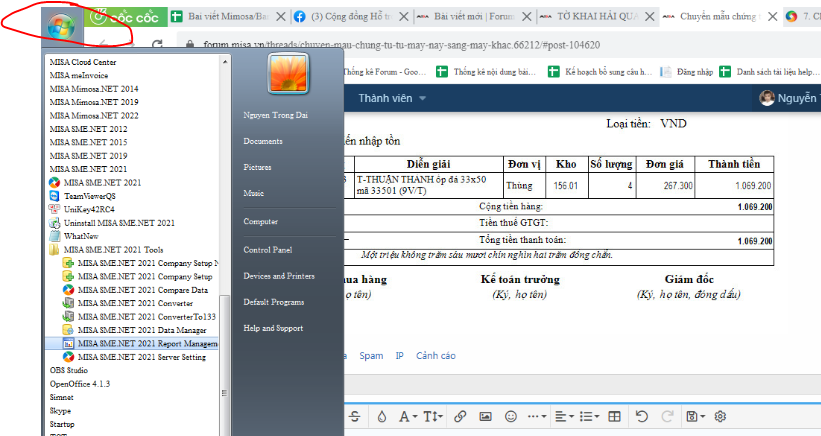Open the list formatting dropdown
Screen dimensions: 821x436
pos(590,417)
